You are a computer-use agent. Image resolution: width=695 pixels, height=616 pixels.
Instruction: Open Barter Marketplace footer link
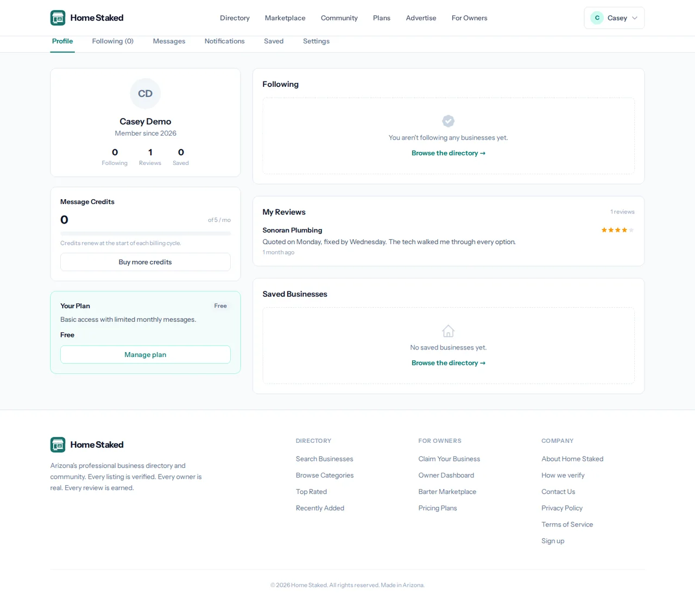point(447,492)
